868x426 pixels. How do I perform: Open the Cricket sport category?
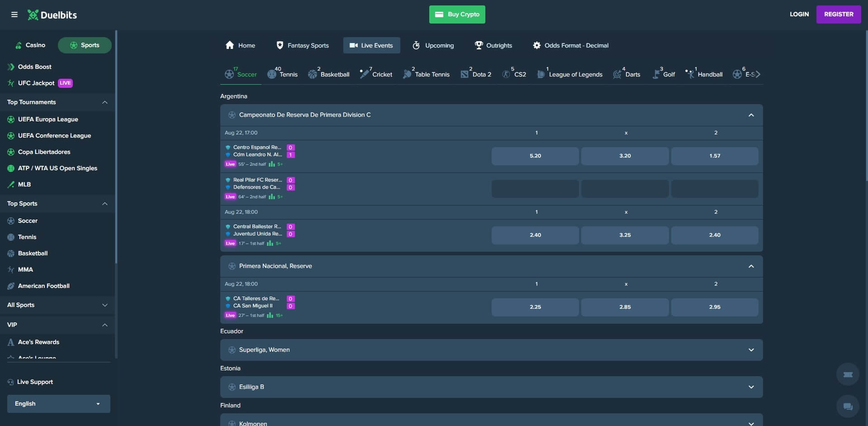tap(376, 73)
